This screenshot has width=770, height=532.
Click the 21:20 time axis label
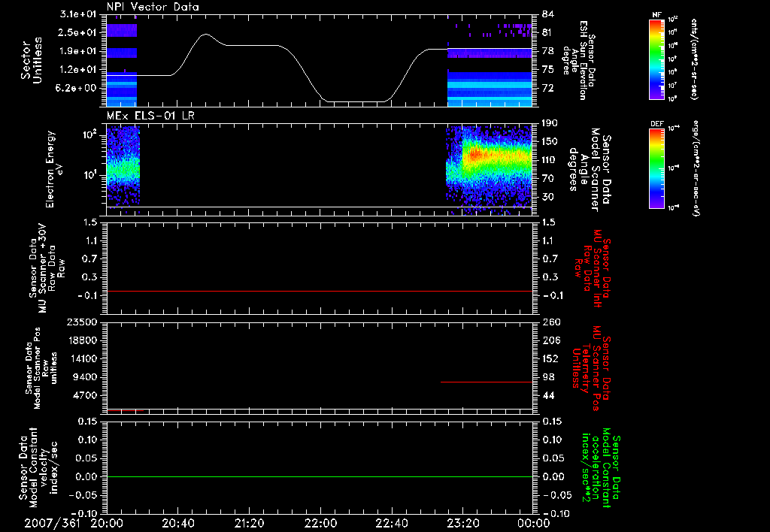[x=249, y=523]
